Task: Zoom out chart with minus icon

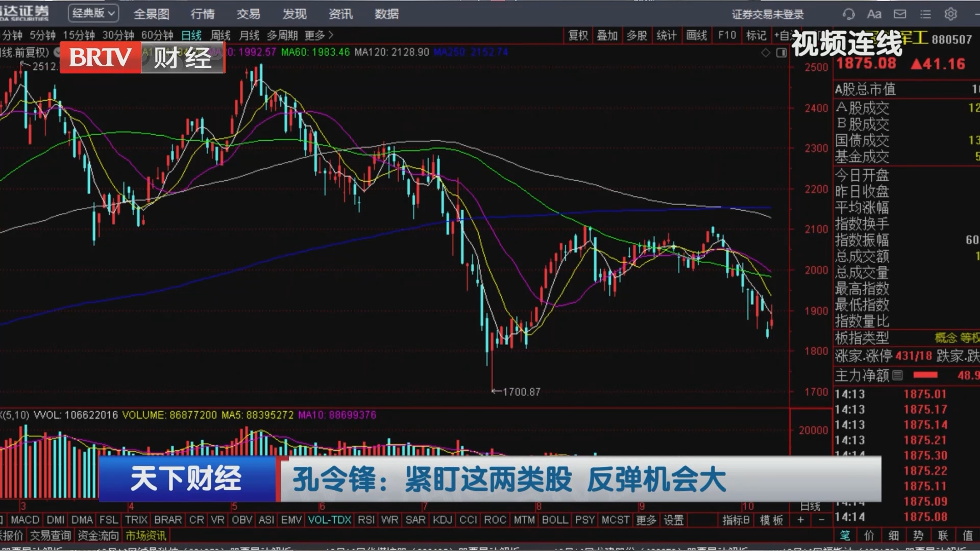Action: (x=821, y=520)
